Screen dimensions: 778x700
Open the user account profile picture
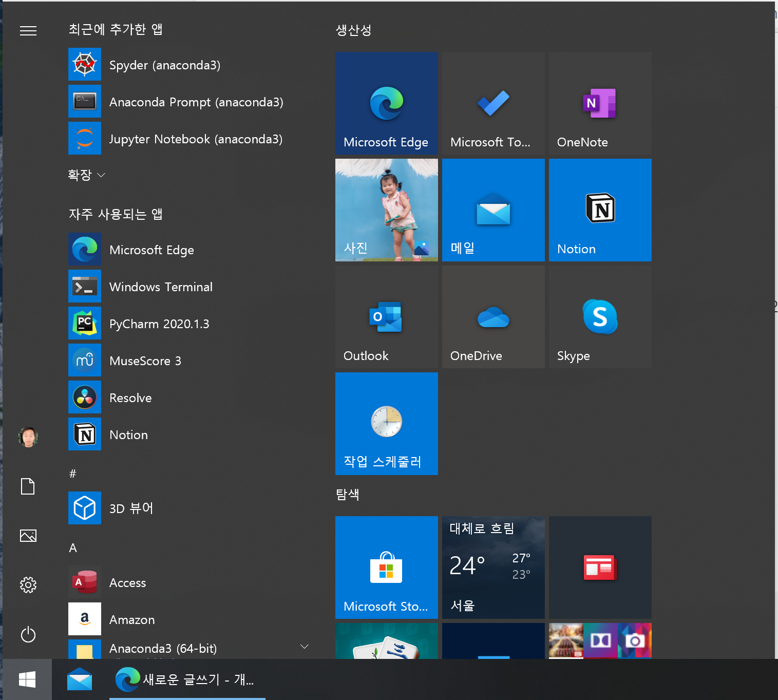coord(28,437)
